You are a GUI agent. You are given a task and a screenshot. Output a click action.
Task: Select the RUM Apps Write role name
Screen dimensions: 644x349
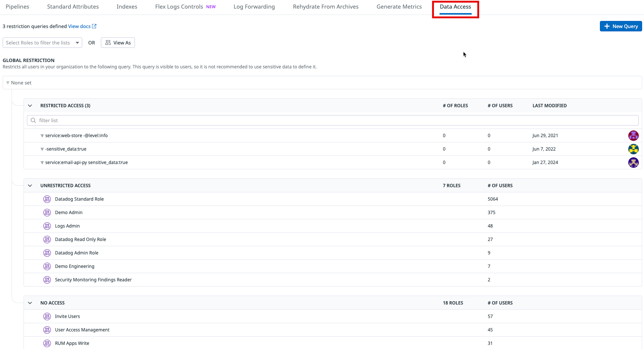click(72, 343)
